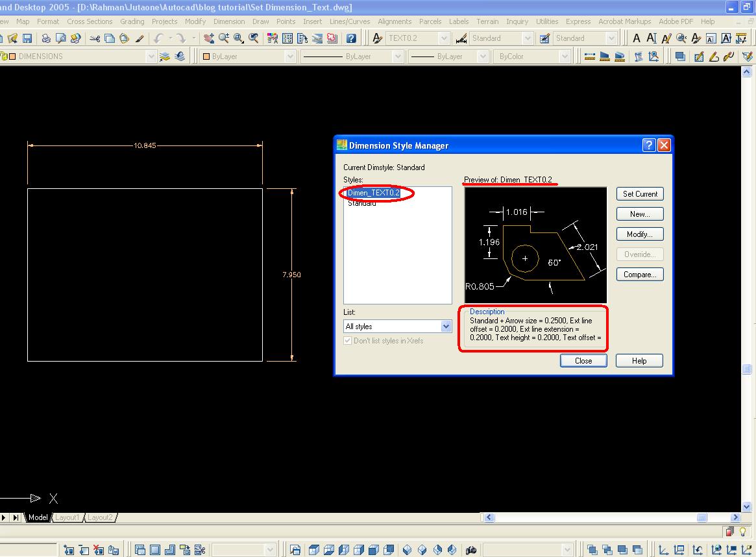Viewport: 756px width, 557px height.
Task: Click the orange layer color swatch
Action: tap(12, 56)
